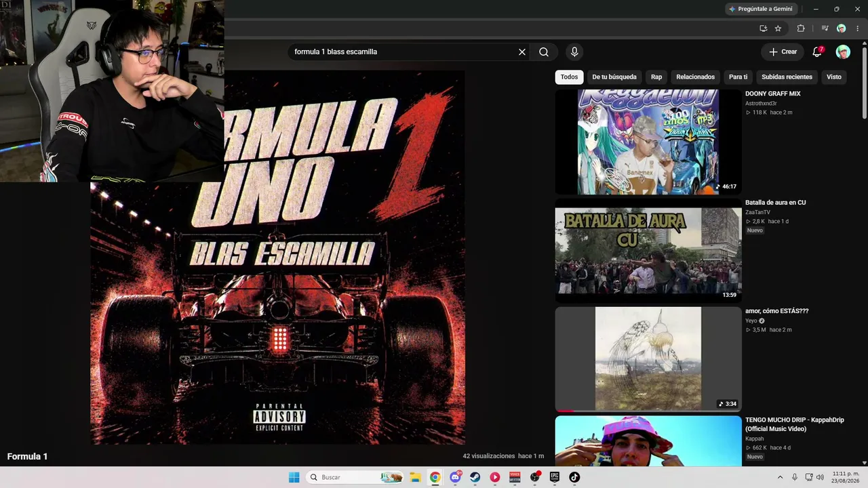Viewport: 868px width, 488px height.
Task: Open the Batalla de aura en CU thumbnail
Action: pyautogui.click(x=648, y=251)
